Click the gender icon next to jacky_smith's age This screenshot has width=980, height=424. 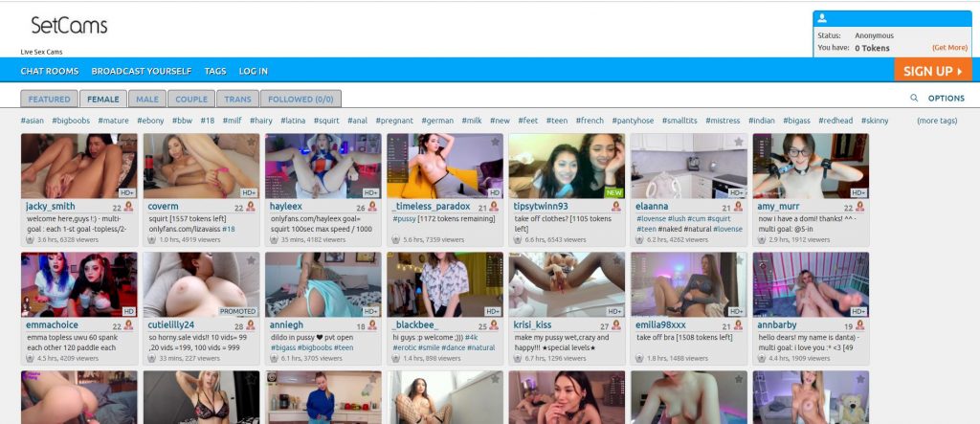tap(128, 207)
